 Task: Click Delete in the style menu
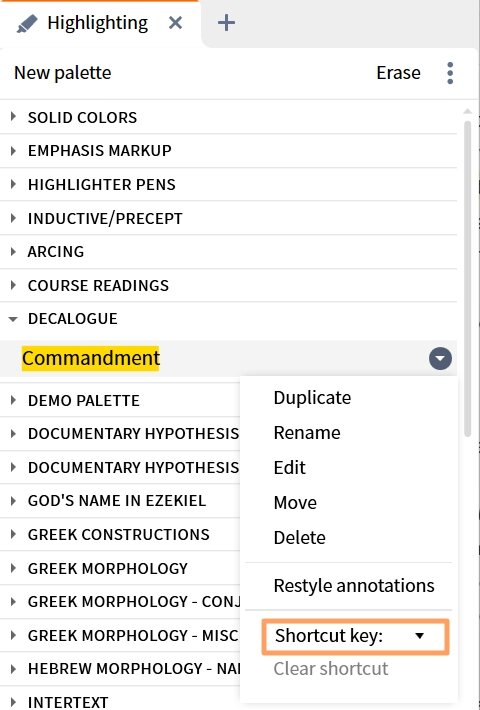tap(299, 538)
